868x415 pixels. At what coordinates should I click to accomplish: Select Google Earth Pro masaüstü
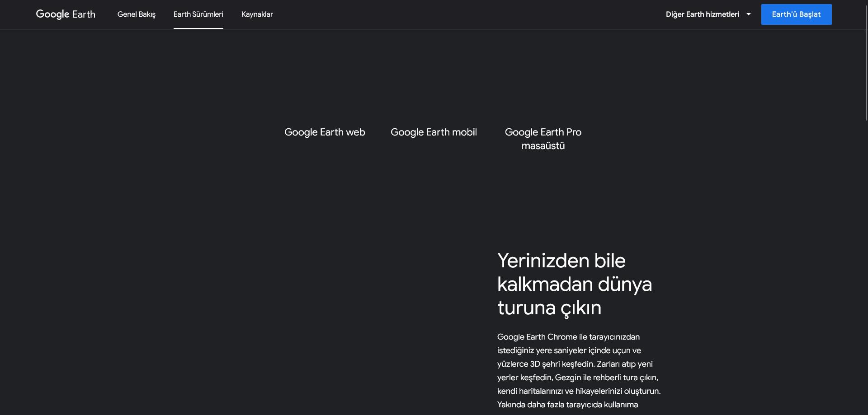coord(542,133)
